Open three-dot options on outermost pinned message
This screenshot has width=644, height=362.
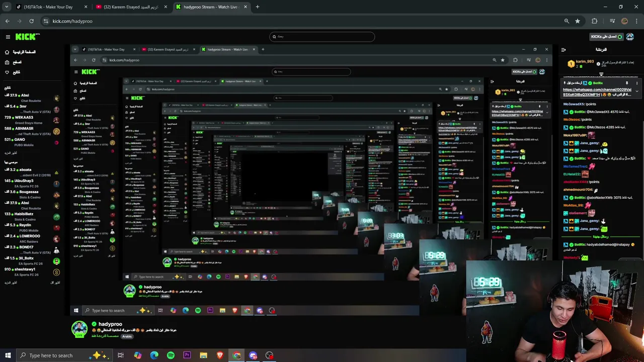point(637,83)
